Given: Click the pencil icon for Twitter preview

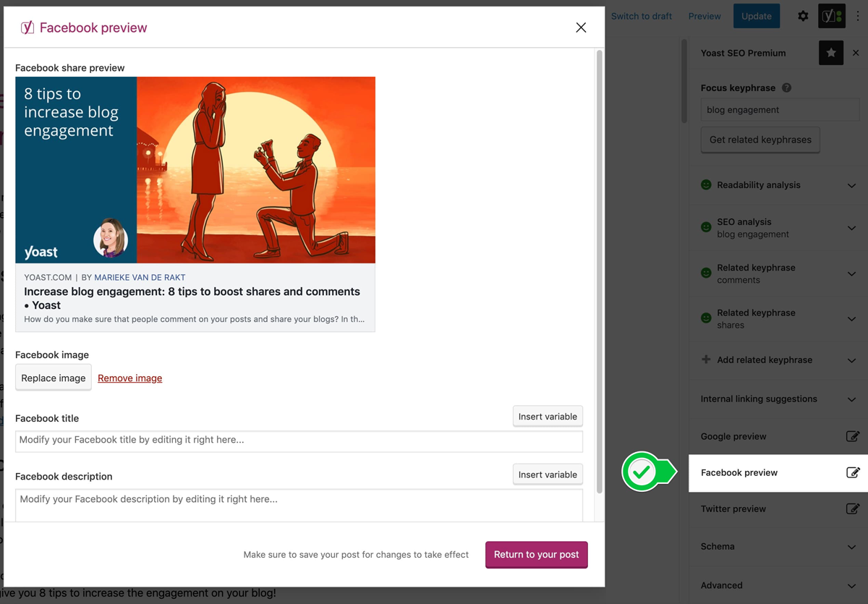Looking at the screenshot, I should pyautogui.click(x=852, y=509).
